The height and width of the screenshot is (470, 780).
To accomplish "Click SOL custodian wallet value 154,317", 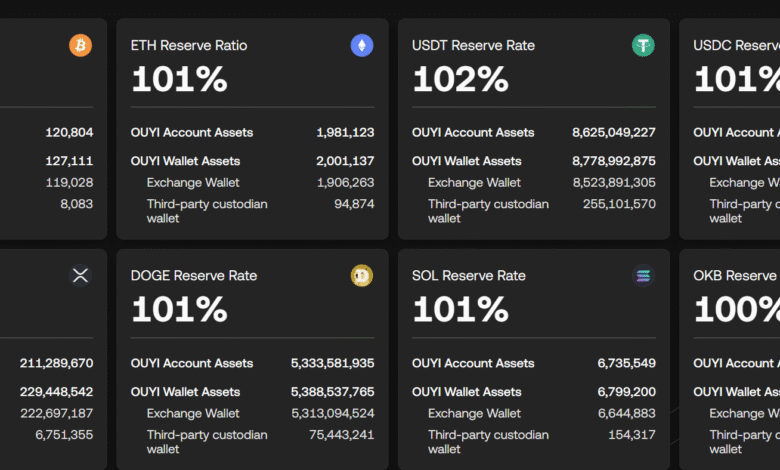I will click(x=632, y=435).
